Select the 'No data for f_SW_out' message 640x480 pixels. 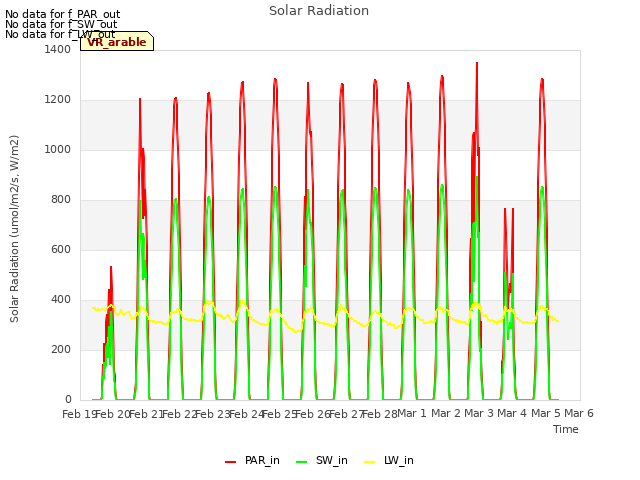[x=61, y=24]
